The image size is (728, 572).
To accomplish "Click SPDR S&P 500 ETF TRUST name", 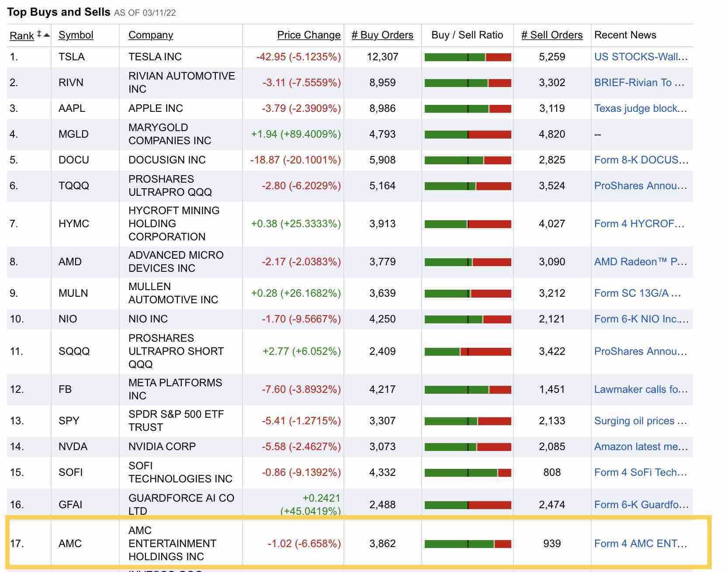I will tap(176, 421).
